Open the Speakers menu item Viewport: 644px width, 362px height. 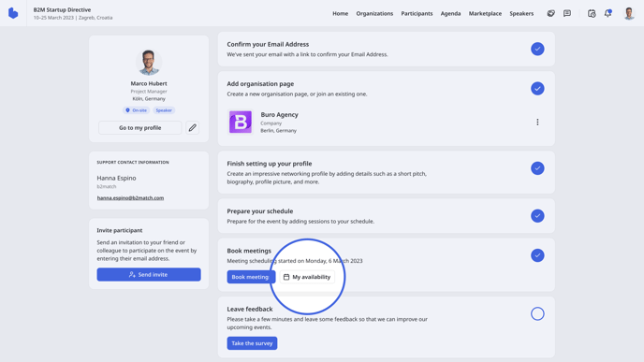521,13
